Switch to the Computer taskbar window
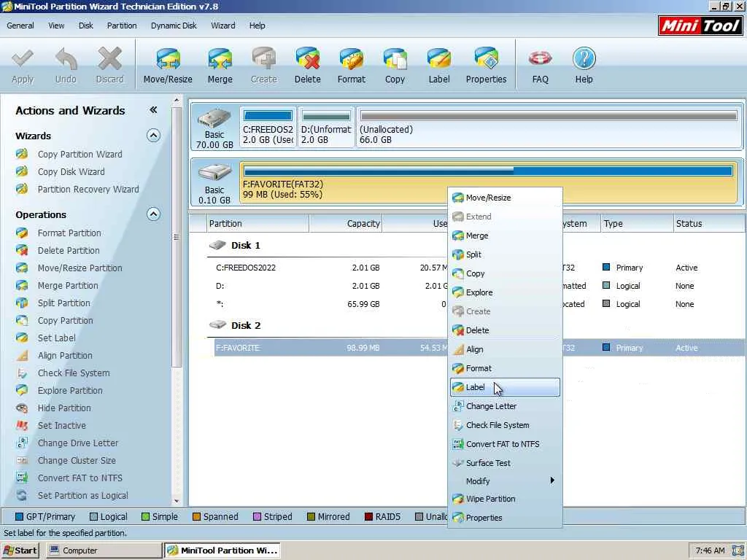 pyautogui.click(x=104, y=551)
